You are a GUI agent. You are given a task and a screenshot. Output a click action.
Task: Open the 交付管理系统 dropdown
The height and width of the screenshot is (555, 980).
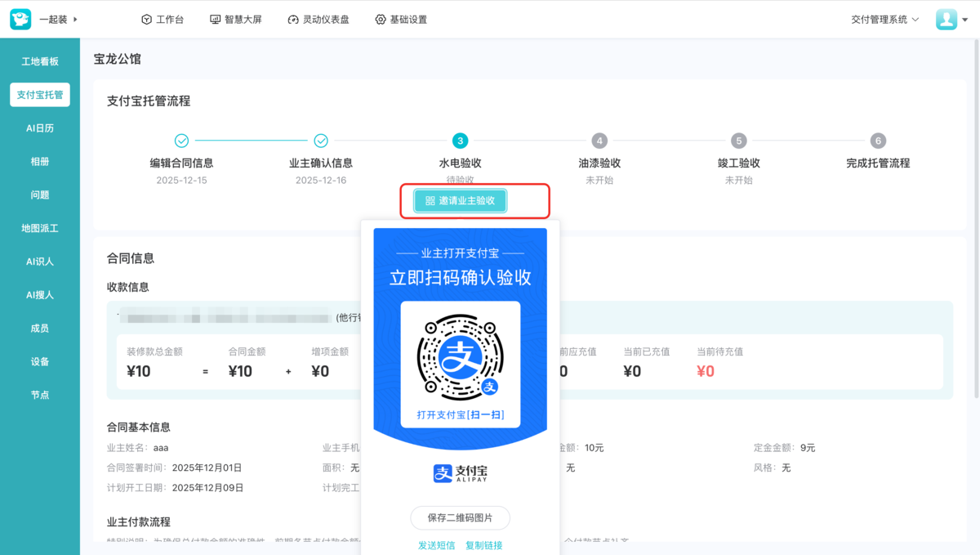pyautogui.click(x=885, y=20)
